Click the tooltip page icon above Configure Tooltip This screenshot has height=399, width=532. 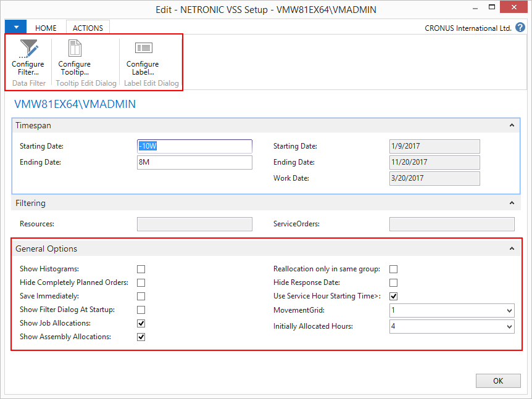74,46
